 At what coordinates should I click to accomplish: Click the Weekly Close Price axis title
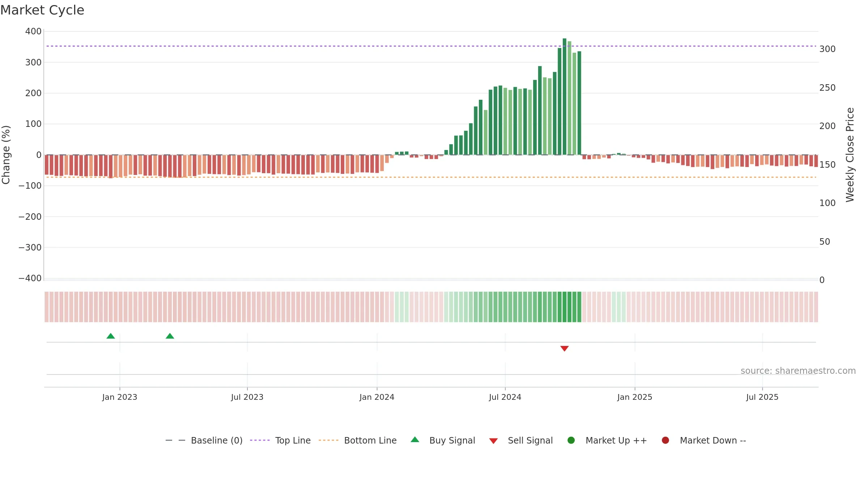850,155
